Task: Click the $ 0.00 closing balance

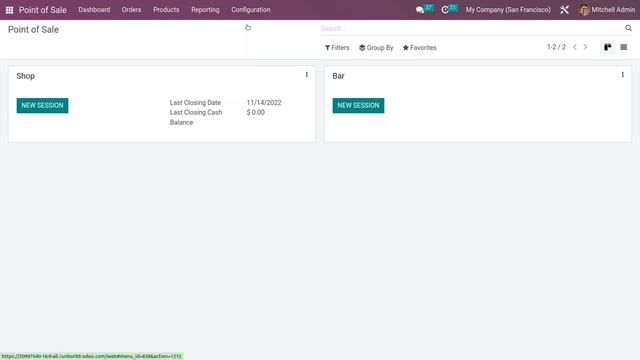Action: point(256,113)
